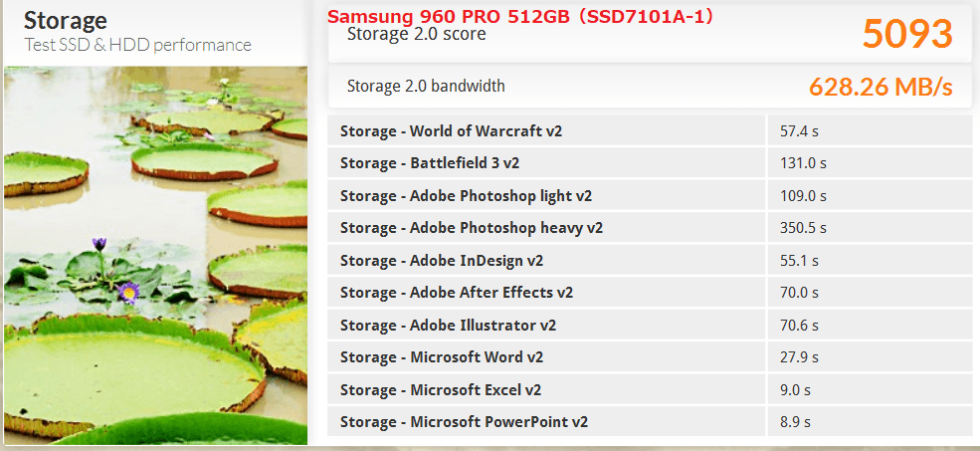The image size is (980, 451).
Task: Click the 628.26 MB/s bandwidth value
Action: click(x=881, y=87)
